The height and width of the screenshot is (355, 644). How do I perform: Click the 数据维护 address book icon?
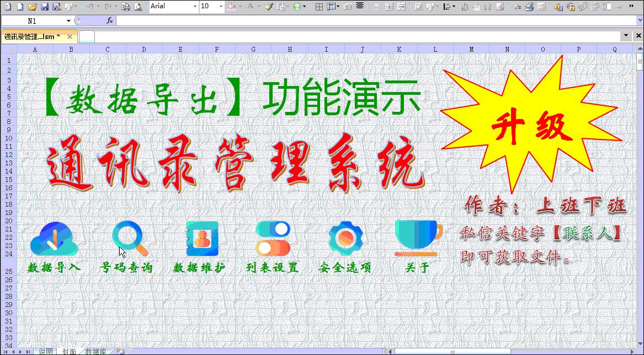coord(201,238)
